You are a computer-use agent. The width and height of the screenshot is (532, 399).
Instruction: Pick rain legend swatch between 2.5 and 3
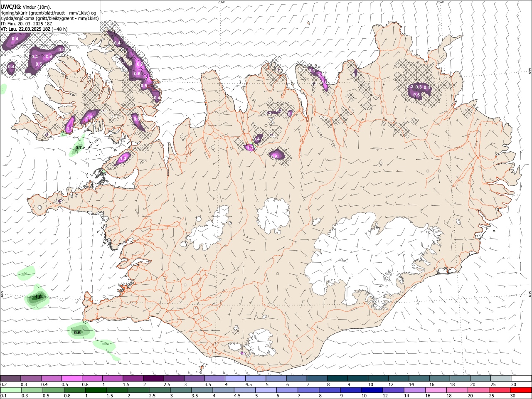160,390
